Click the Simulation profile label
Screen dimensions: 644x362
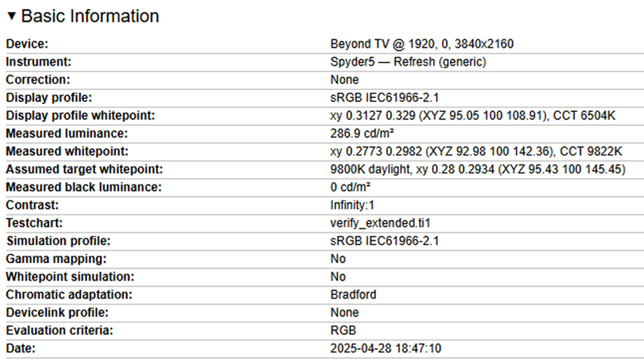[58, 241]
